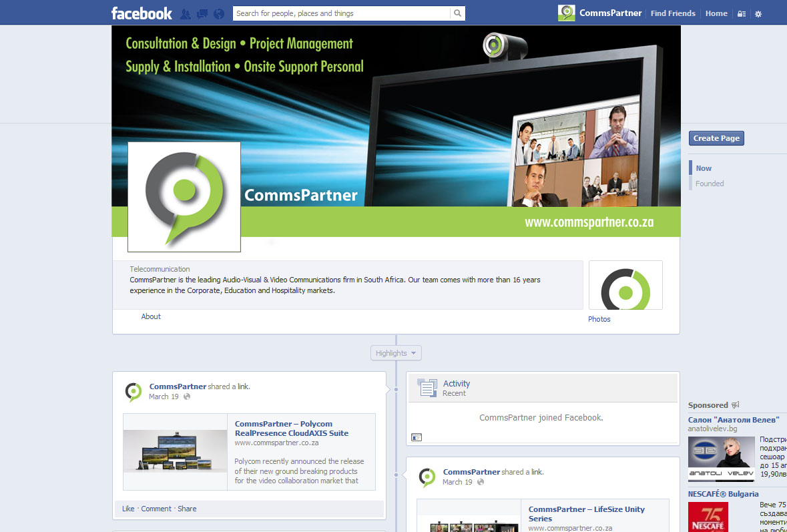Open the privacy shortcuts lock icon
787x532 pixels.
point(742,14)
